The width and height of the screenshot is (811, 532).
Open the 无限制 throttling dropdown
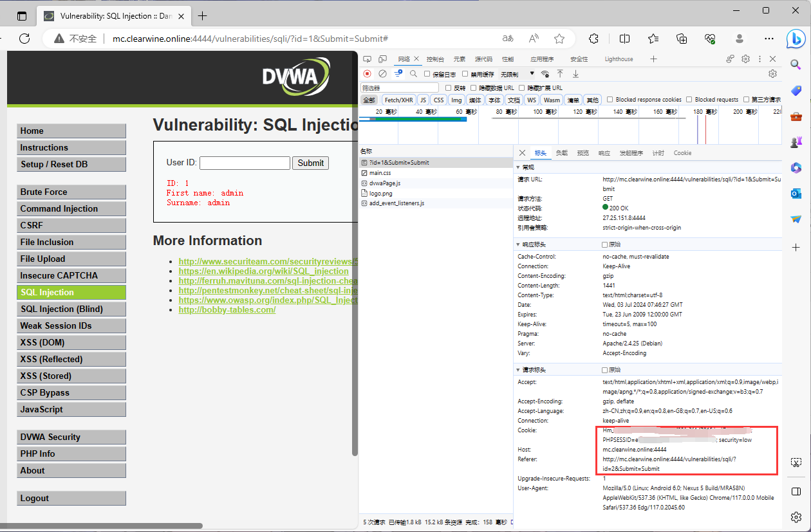517,74
